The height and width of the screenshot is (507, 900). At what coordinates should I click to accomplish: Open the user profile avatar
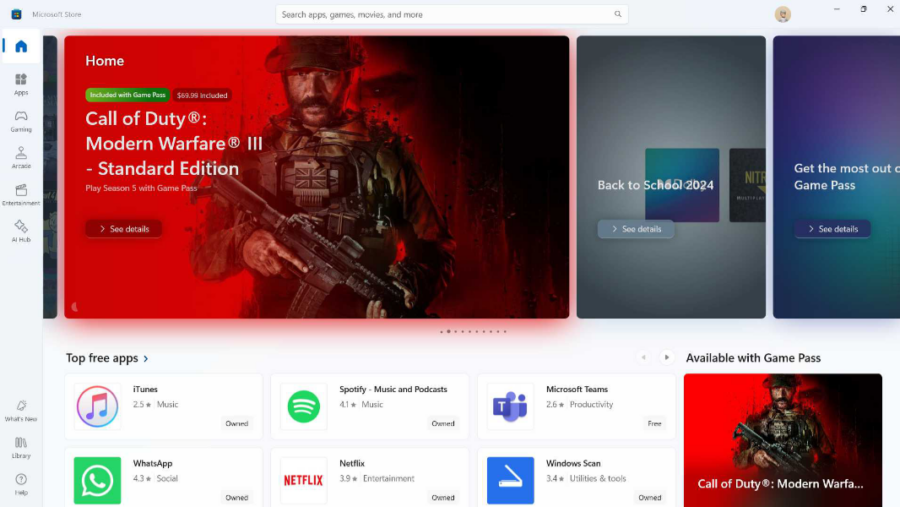click(782, 14)
